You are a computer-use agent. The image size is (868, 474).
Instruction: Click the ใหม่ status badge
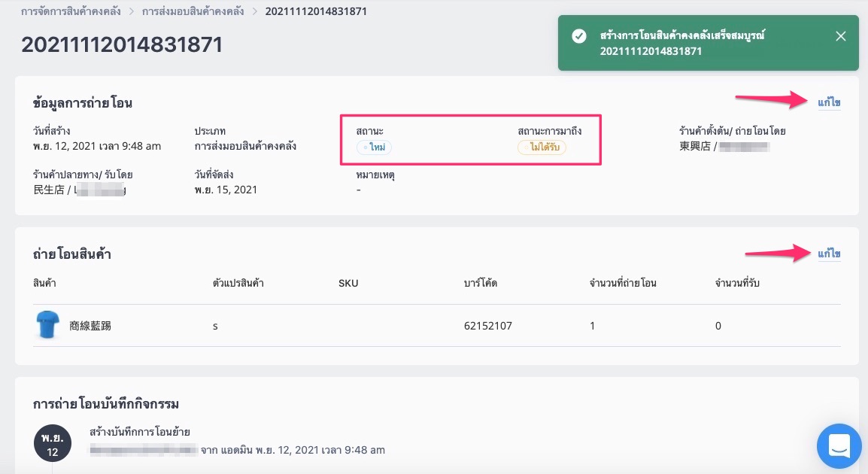pyautogui.click(x=375, y=147)
